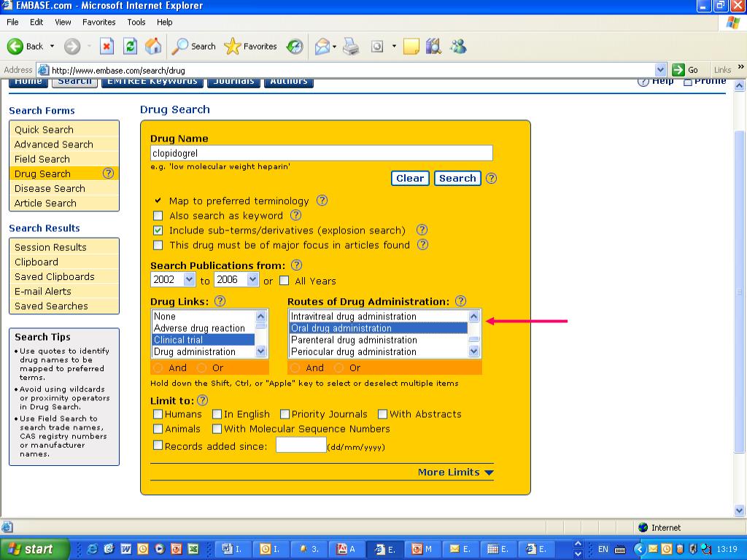Open the start year 2002 dropdown
This screenshot has height=560, width=747.
click(189, 279)
